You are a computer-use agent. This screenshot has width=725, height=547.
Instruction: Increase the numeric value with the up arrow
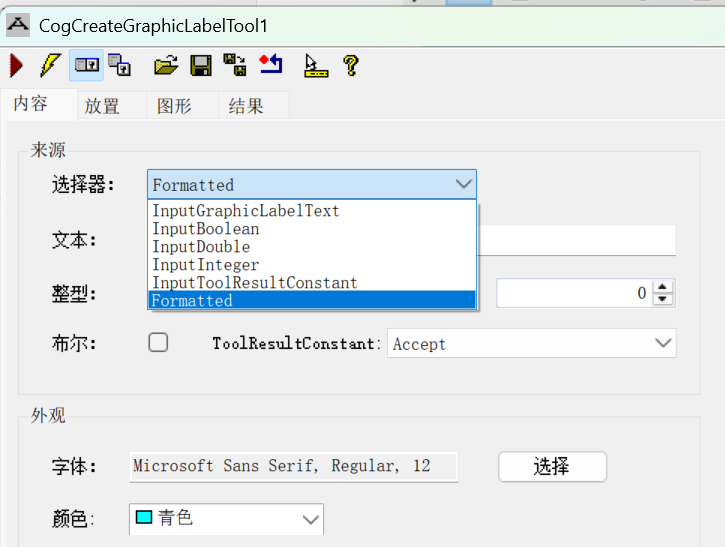663,286
